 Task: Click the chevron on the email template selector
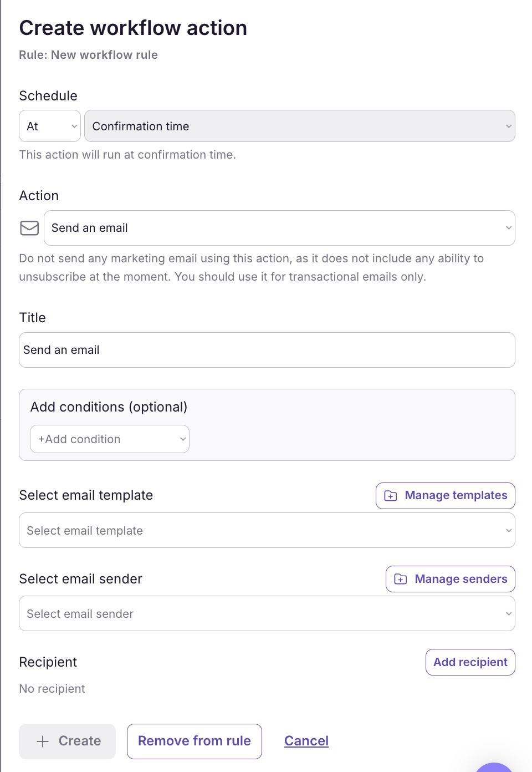tap(508, 530)
